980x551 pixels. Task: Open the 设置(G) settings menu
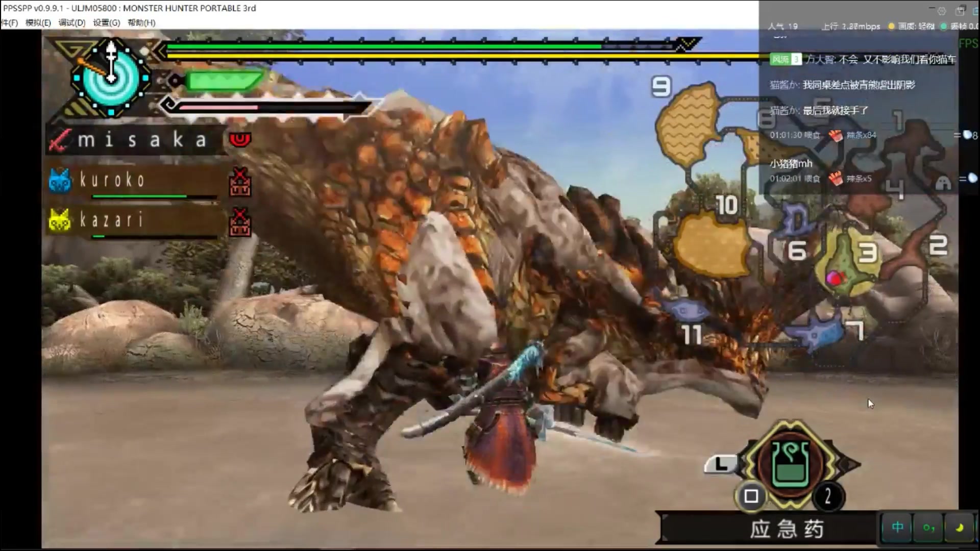click(106, 22)
